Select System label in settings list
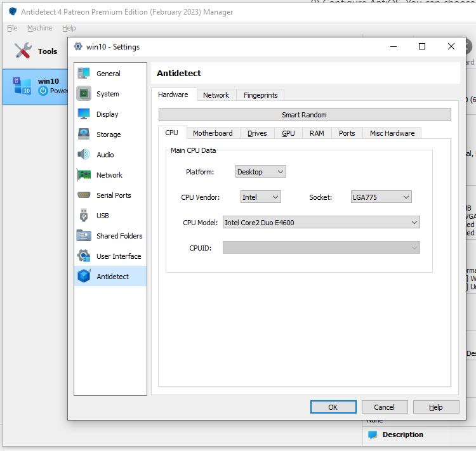The width and height of the screenshot is (476, 451). click(x=108, y=94)
